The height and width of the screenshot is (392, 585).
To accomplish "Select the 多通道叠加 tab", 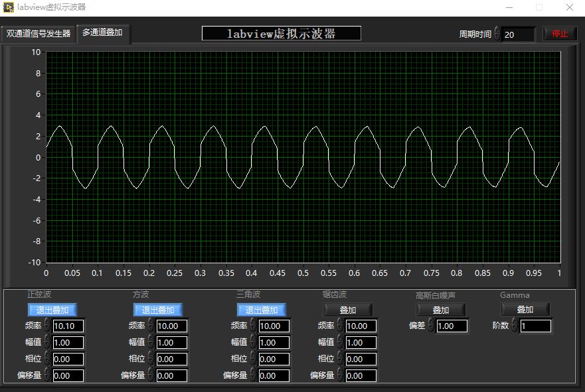I will click(x=102, y=33).
